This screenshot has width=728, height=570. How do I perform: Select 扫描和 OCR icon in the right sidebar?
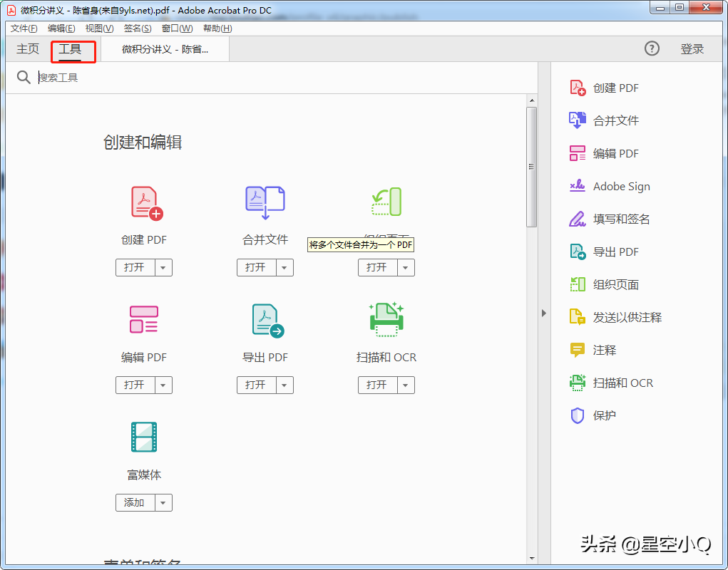pos(578,383)
